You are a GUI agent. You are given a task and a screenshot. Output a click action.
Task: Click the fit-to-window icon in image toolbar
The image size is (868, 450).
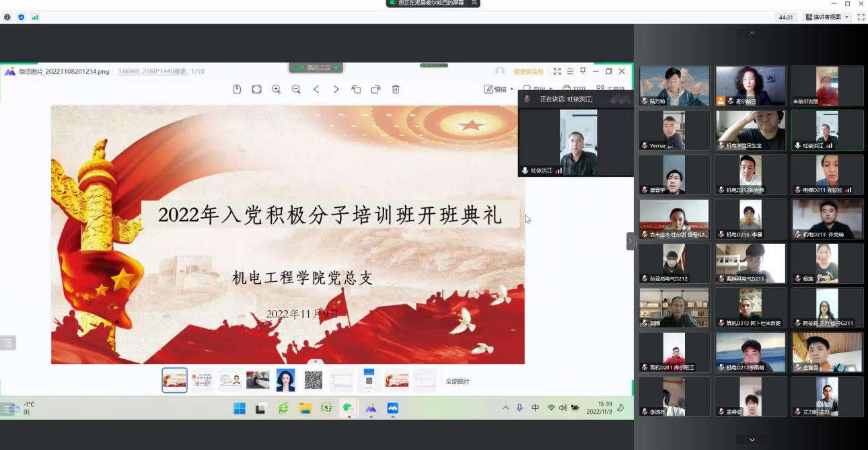point(256,89)
